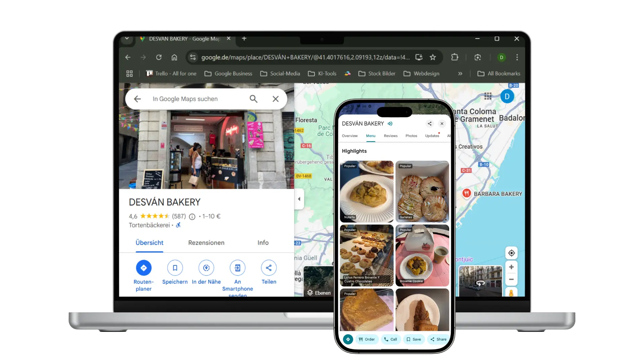Open the Stock Bilder bookmarks folder
The width and height of the screenshot is (644, 362).
click(377, 73)
